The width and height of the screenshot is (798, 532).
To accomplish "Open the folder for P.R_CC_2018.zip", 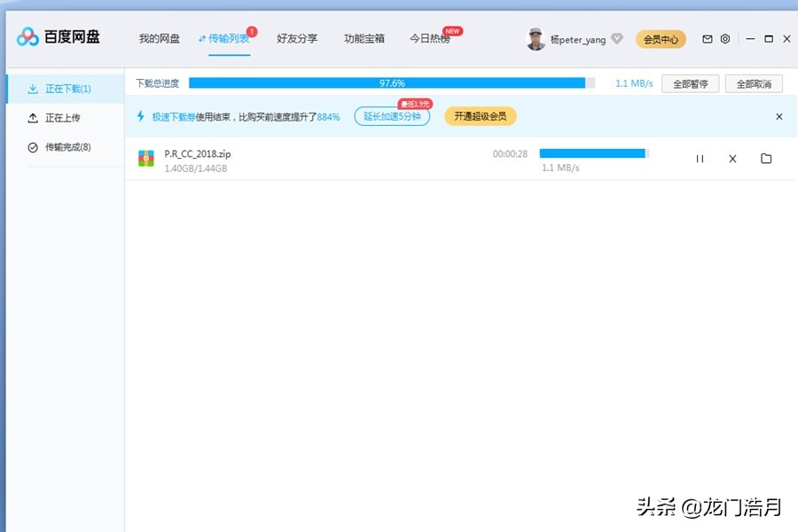I will pyautogui.click(x=766, y=158).
